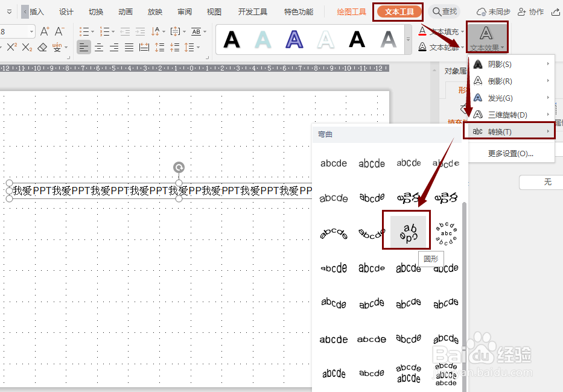563x392 pixels.
Task: Switch to the 文本工具 ribbon tab
Action: (399, 12)
